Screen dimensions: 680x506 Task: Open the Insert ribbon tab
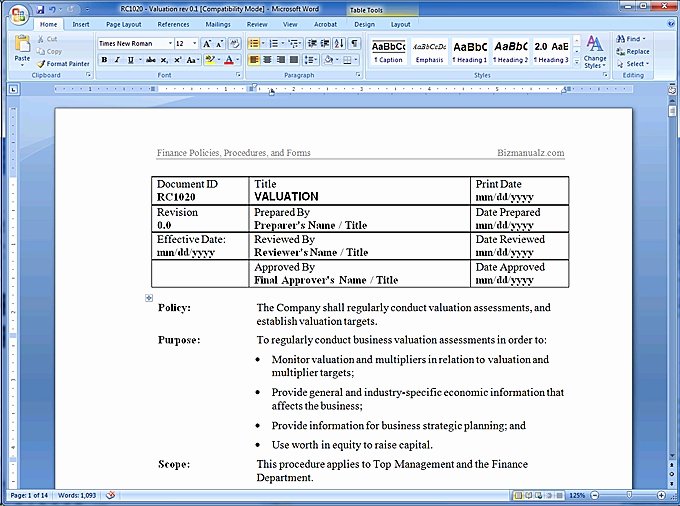pyautogui.click(x=81, y=24)
